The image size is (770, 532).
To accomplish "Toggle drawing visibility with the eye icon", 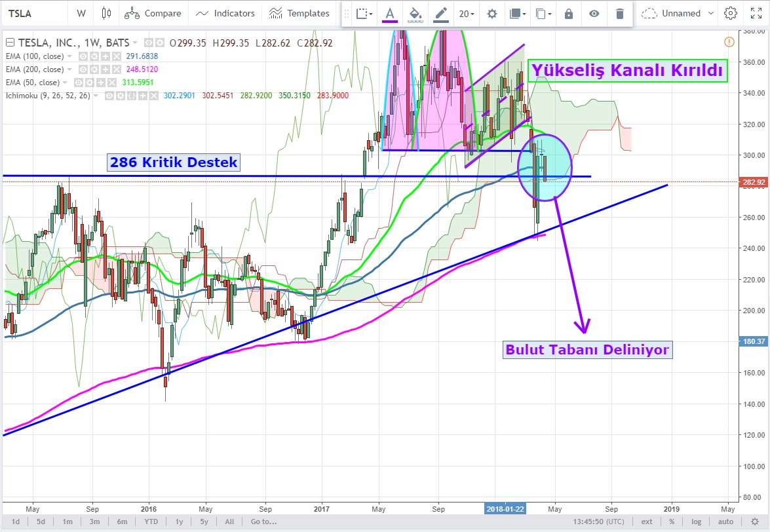I will [x=594, y=14].
